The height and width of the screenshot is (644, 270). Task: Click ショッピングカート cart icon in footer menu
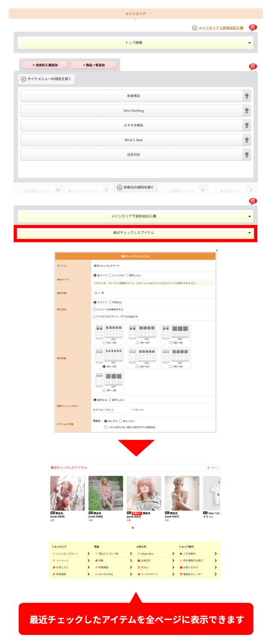(54, 554)
